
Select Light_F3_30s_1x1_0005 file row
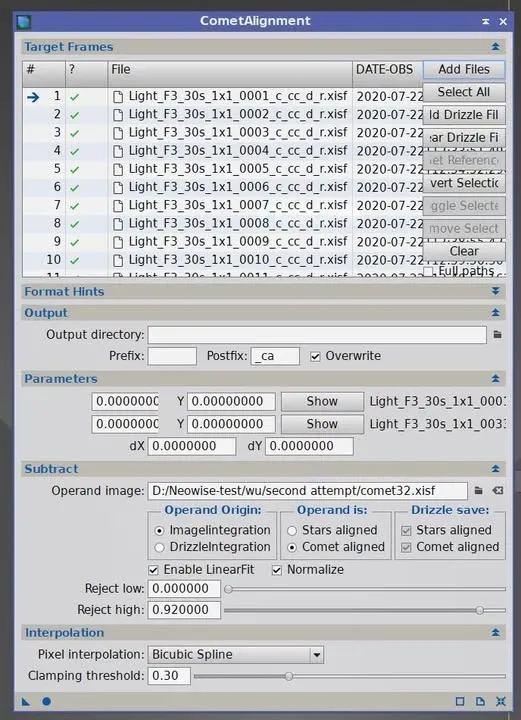click(x=222, y=169)
